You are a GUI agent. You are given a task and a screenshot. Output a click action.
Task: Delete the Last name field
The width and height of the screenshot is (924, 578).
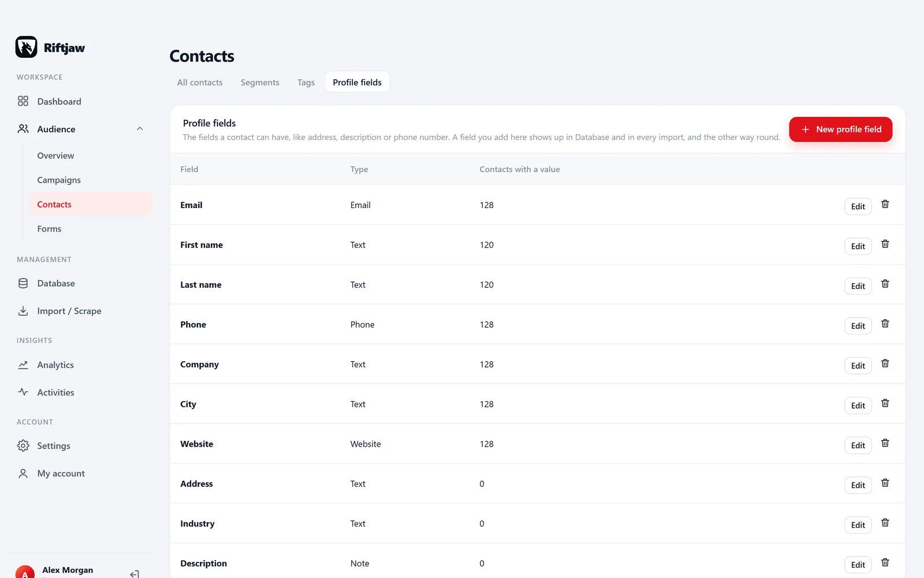coord(885,284)
